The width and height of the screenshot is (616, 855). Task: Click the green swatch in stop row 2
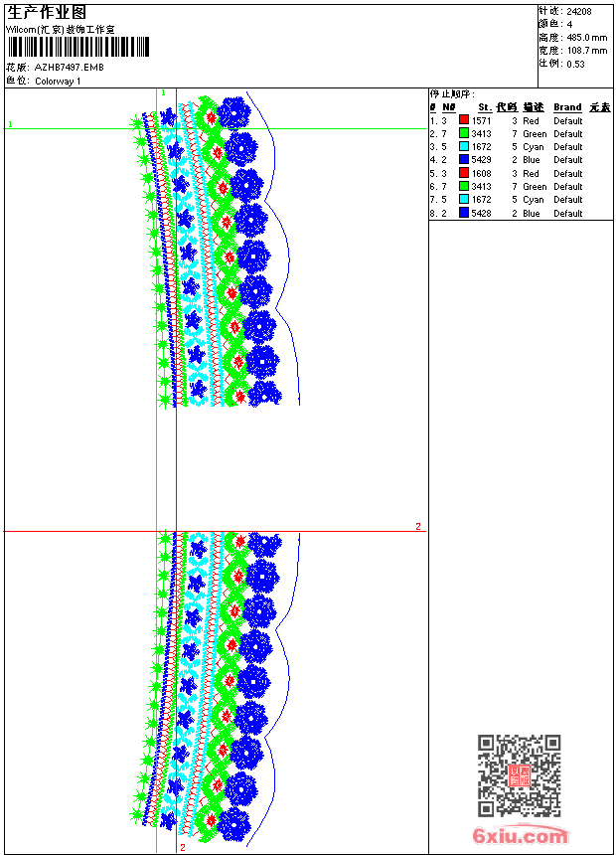tap(464, 133)
